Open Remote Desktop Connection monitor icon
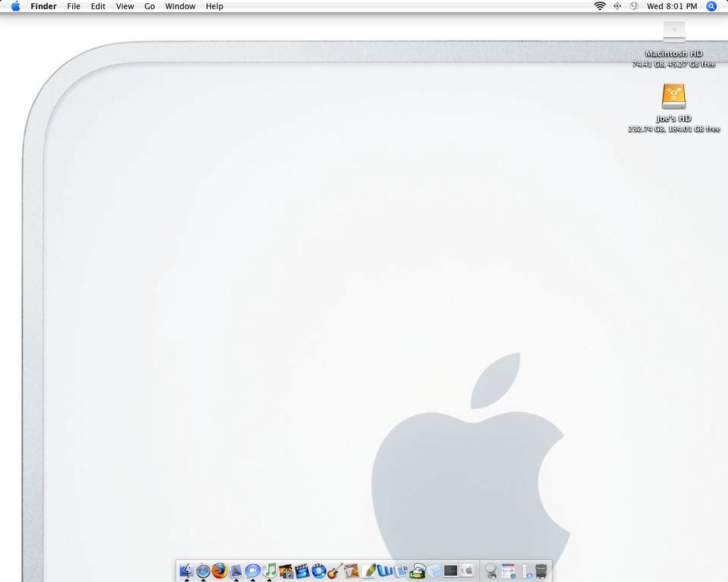Screen dimensions: 728x582 [402, 571]
